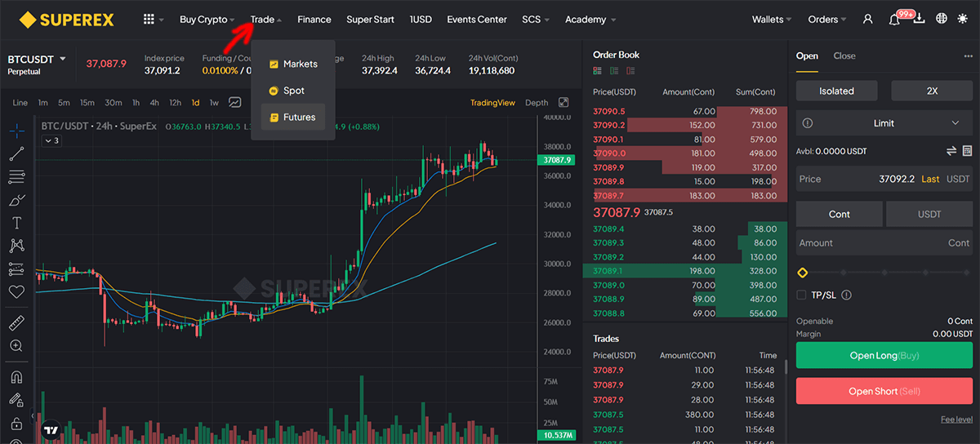Open the user account icon
This screenshot has height=444, width=980.
click(867, 19)
